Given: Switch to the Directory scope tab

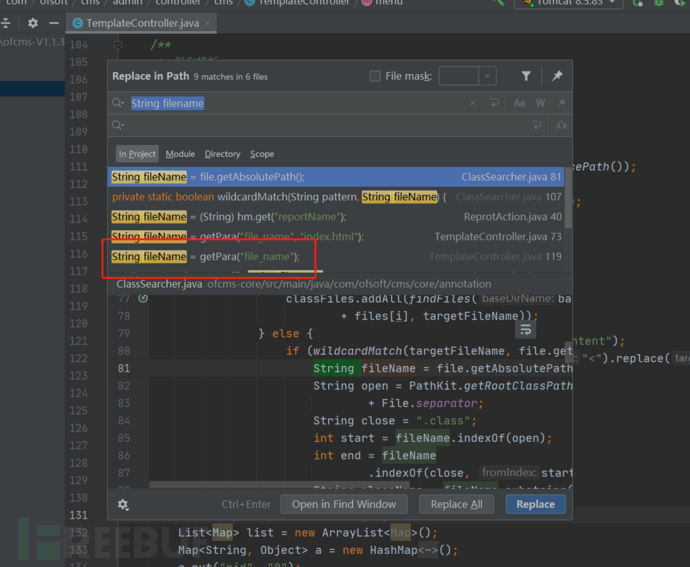Looking at the screenshot, I should point(222,154).
